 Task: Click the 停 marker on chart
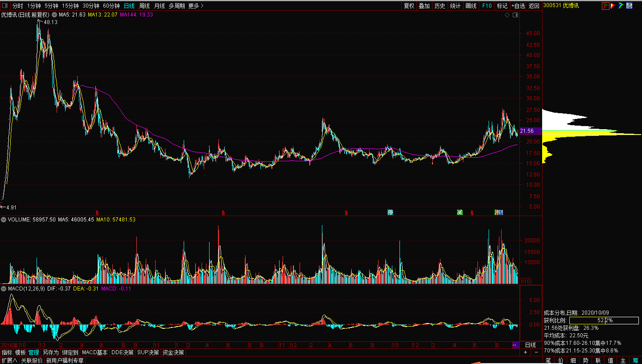(x=391, y=213)
